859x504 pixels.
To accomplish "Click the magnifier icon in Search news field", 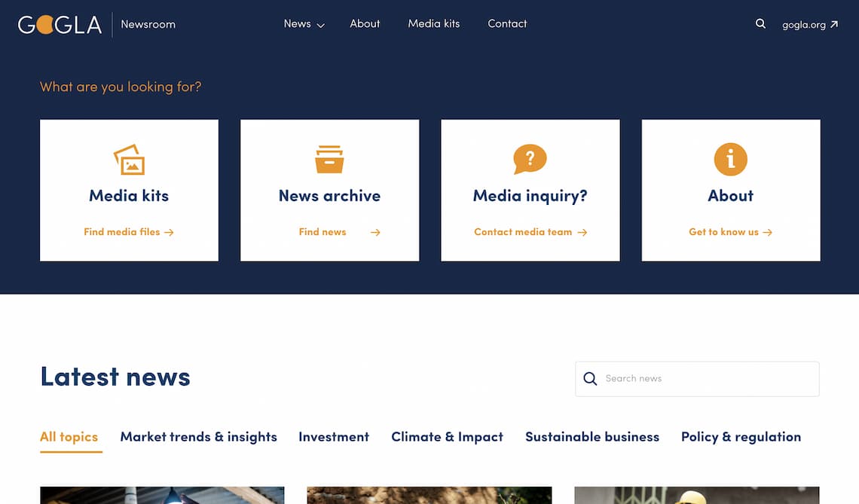I will tap(591, 378).
